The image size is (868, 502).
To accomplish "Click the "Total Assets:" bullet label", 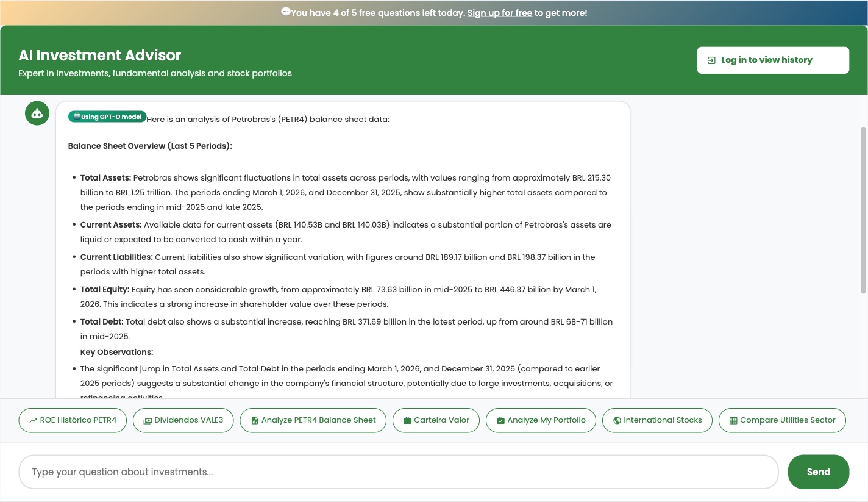I will (x=105, y=178).
